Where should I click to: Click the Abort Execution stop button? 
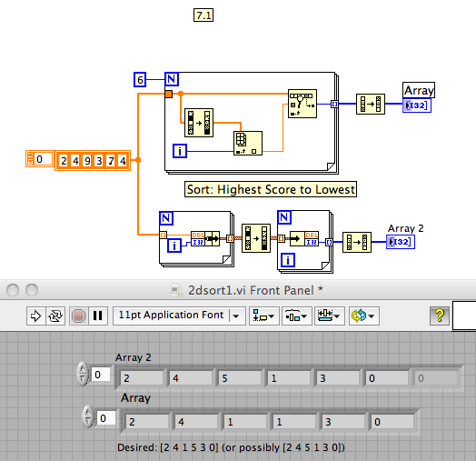pos(79,316)
